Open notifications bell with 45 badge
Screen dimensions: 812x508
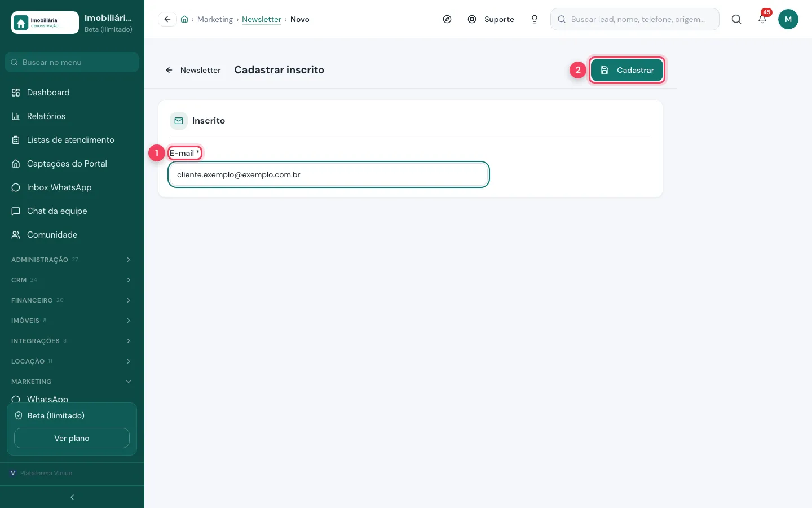point(762,19)
